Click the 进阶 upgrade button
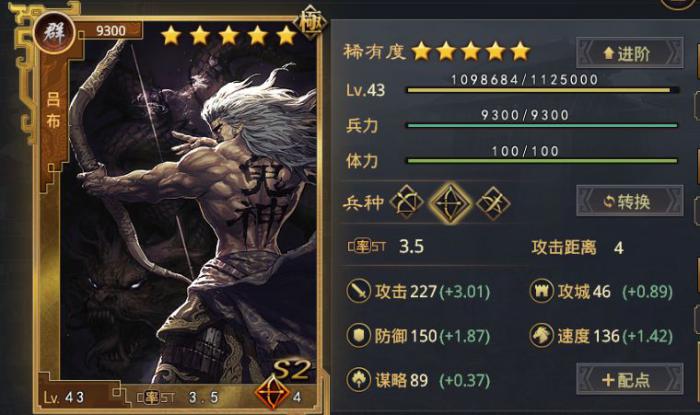 (x=629, y=54)
